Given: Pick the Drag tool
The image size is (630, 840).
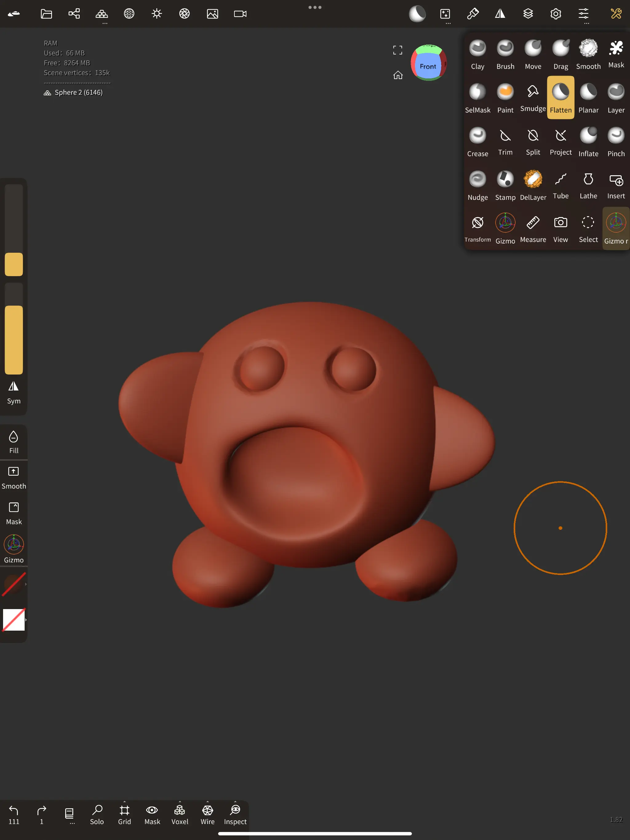Looking at the screenshot, I should tap(561, 54).
